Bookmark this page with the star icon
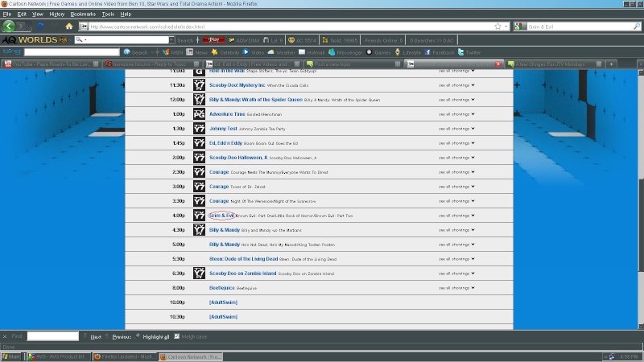 497,27
